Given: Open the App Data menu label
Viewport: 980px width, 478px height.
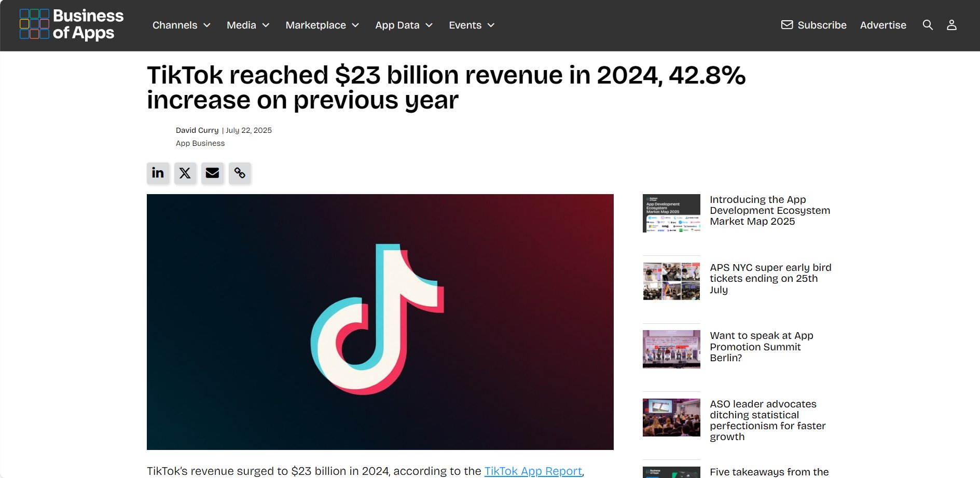Looking at the screenshot, I should point(397,25).
